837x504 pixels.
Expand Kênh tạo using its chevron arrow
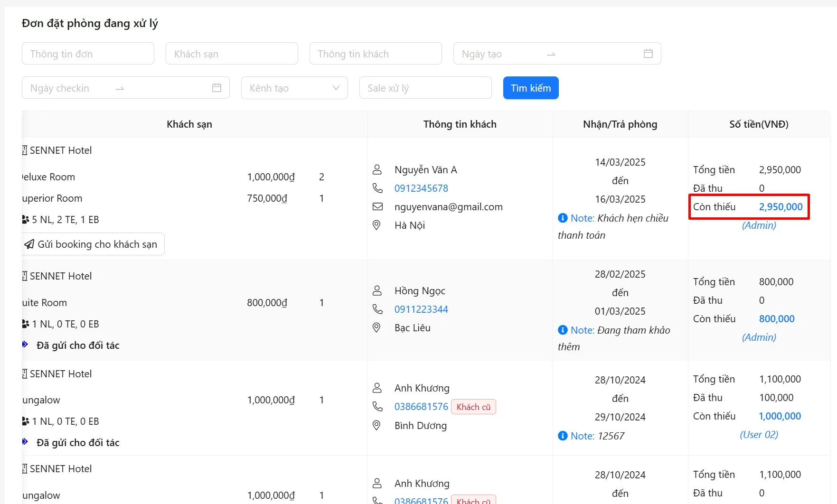pyautogui.click(x=336, y=88)
